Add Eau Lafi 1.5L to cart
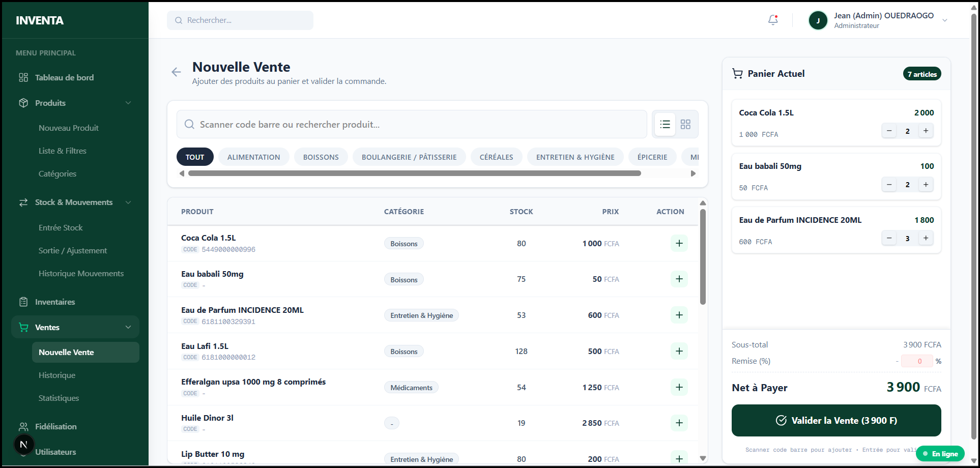The width and height of the screenshot is (980, 468). 679,351
